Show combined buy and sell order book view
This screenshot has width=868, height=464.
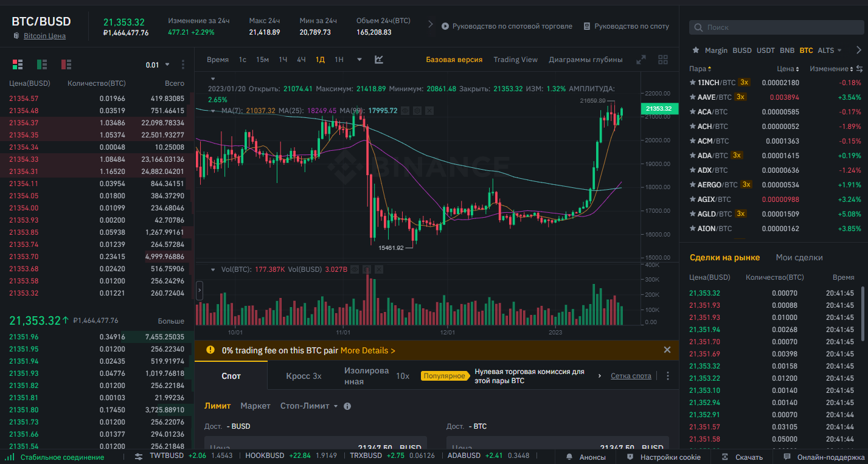18,64
